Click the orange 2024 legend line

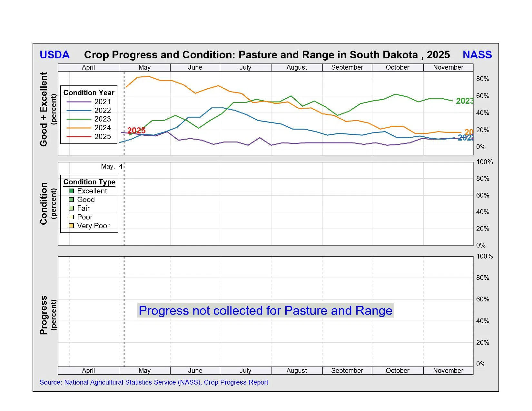[x=79, y=128]
